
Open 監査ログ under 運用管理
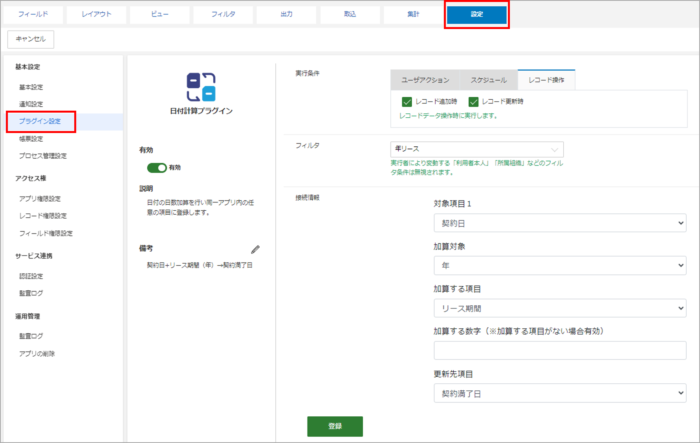point(31,336)
